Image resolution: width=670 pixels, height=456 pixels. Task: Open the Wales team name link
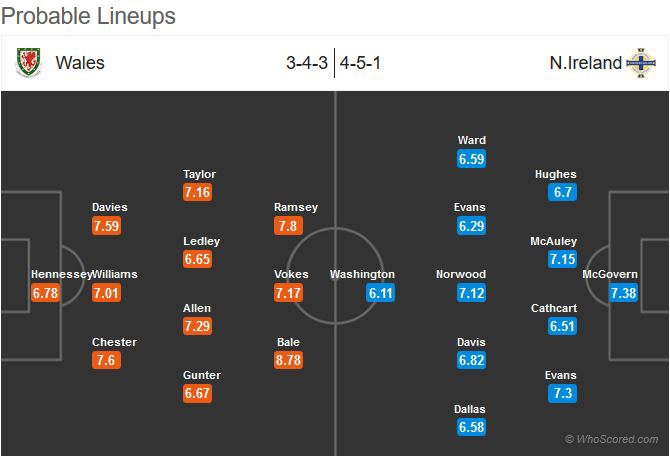tap(80, 63)
